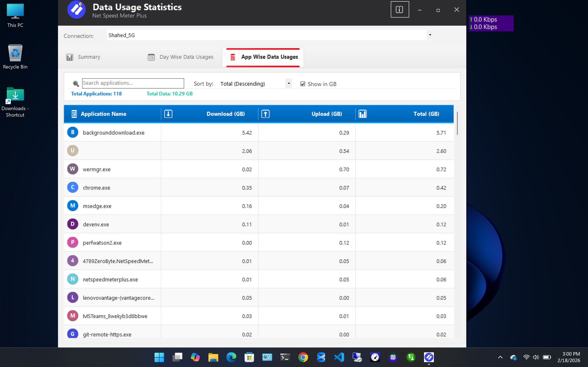Click the Windows Start button
The height and width of the screenshot is (367, 588).
click(159, 357)
